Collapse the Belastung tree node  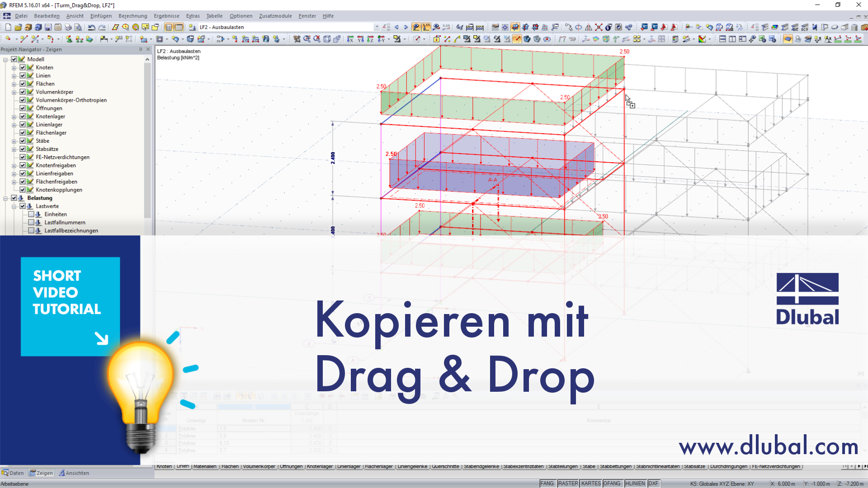coord(5,198)
